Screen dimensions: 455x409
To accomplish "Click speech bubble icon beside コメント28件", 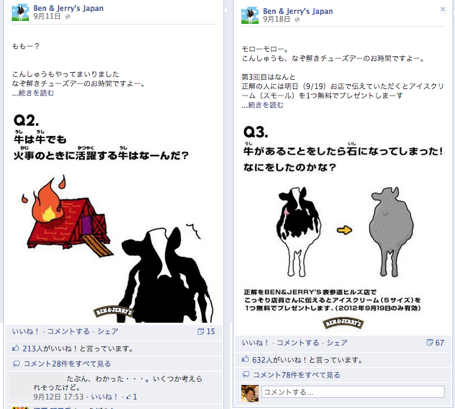I will (x=16, y=364).
